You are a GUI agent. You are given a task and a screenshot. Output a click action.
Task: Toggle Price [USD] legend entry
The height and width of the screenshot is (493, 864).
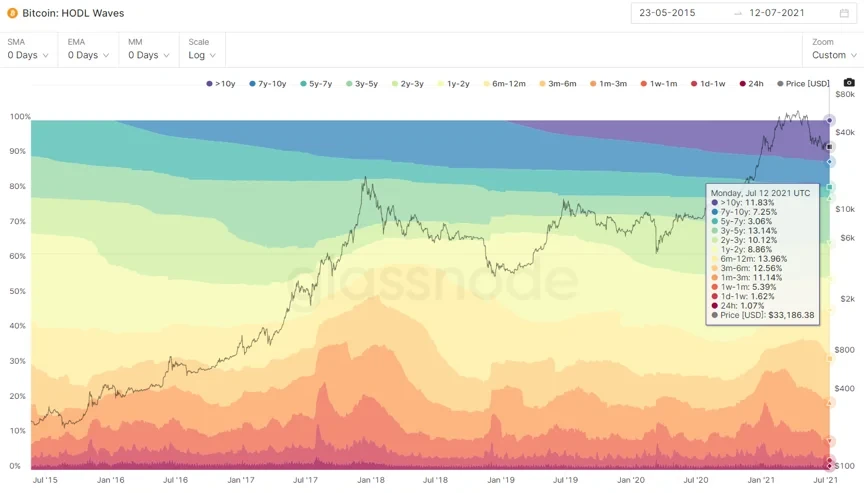coord(804,84)
